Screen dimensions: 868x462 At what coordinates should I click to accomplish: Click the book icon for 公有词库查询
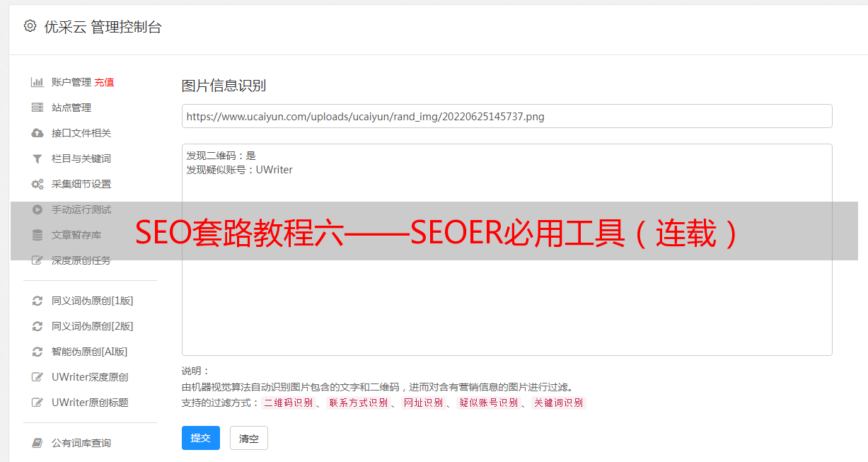point(37,443)
